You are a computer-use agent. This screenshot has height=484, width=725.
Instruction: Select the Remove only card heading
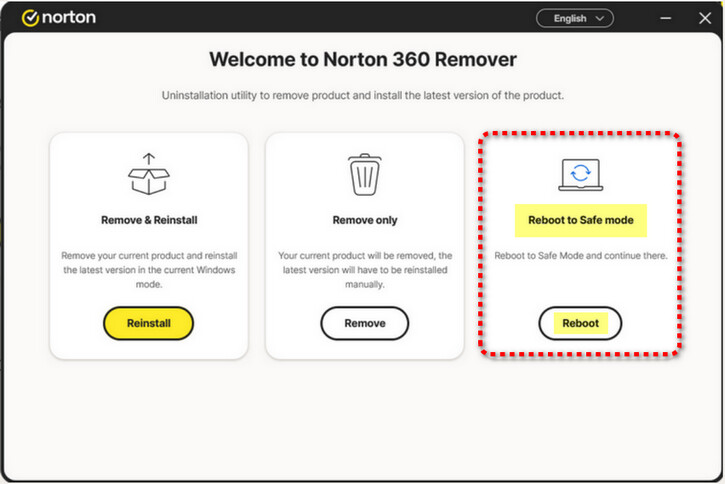(x=364, y=220)
